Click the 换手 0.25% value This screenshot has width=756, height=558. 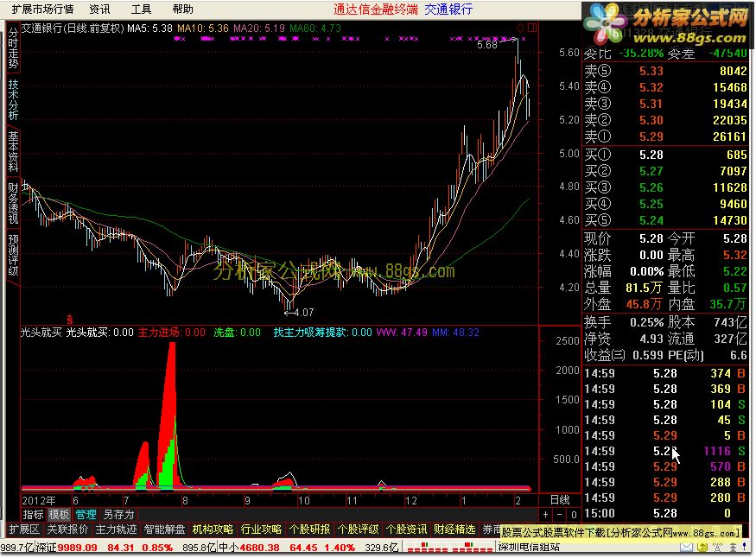point(646,322)
